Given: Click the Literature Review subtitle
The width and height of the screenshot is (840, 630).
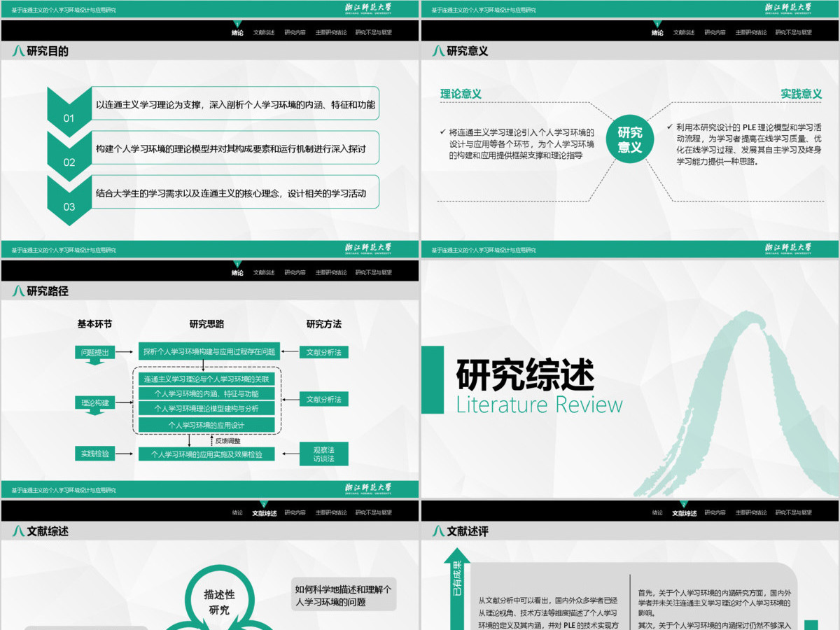Looking at the screenshot, I should click(x=540, y=404).
